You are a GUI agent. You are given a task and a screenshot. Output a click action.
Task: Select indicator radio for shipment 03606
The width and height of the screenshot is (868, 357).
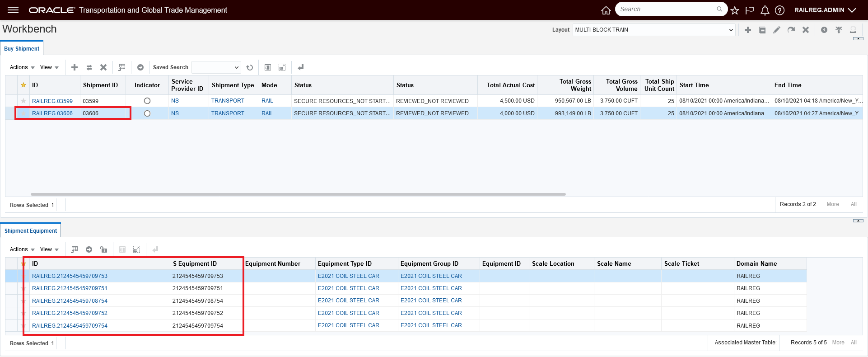point(147,113)
